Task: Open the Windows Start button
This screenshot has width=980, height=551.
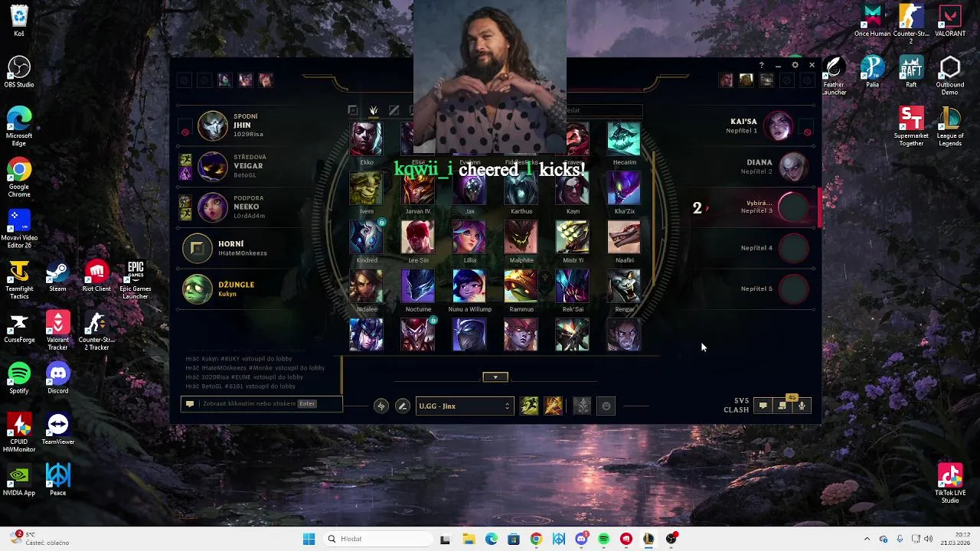Action: click(x=309, y=539)
